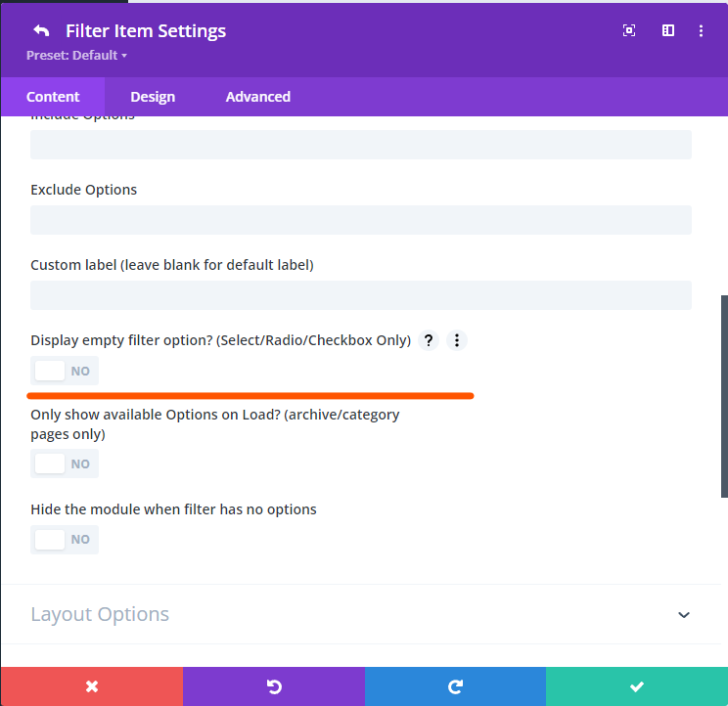Click the purple undo arrow button
The height and width of the screenshot is (706, 728).
click(273, 686)
